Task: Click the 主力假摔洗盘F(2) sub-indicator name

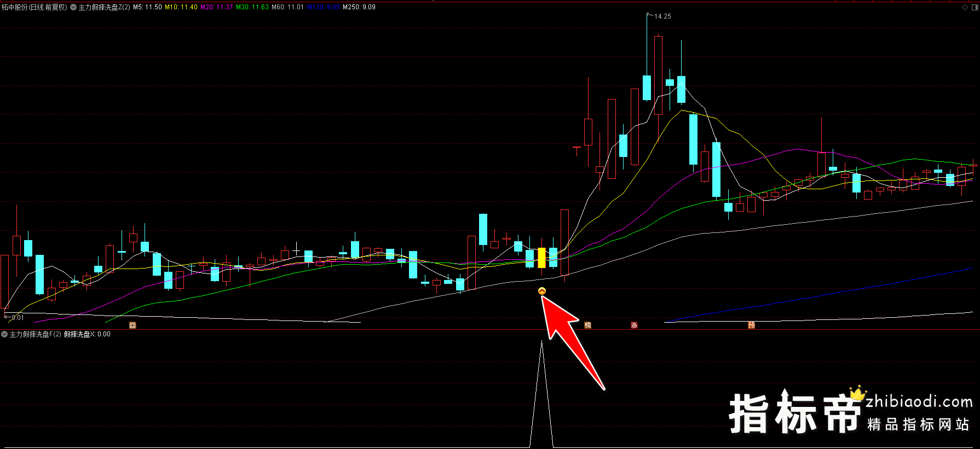Action: (x=36, y=334)
